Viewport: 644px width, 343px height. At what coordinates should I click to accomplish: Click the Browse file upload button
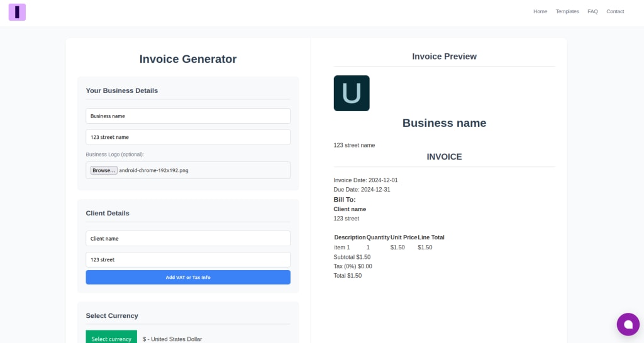click(x=104, y=170)
